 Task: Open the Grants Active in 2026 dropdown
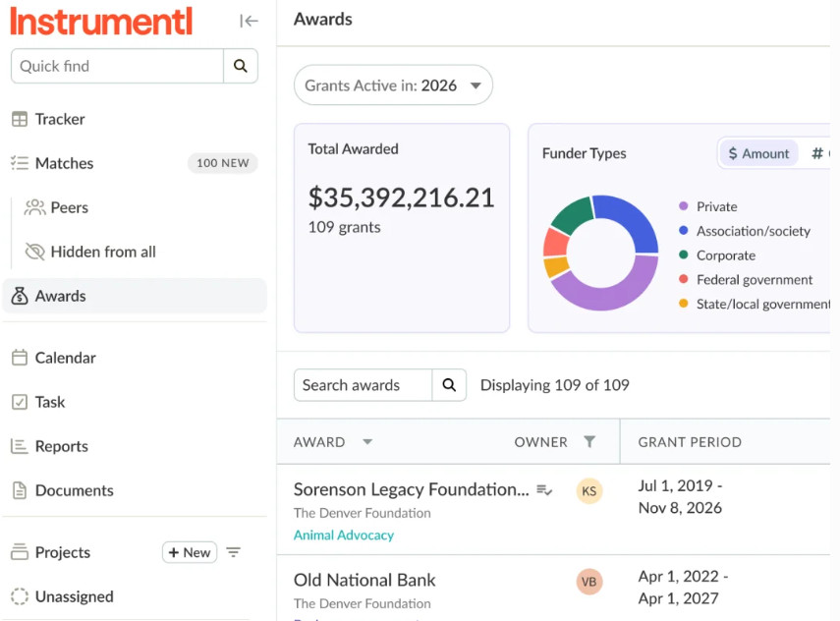tap(393, 85)
